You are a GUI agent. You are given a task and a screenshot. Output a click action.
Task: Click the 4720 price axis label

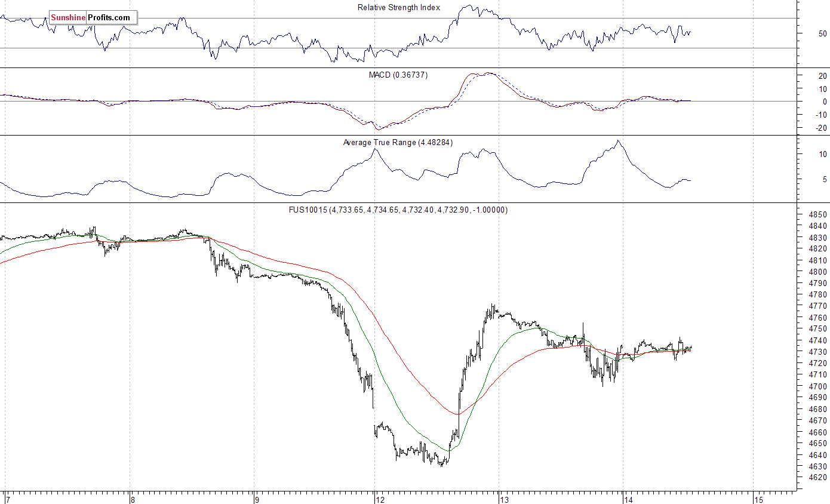(x=818, y=364)
